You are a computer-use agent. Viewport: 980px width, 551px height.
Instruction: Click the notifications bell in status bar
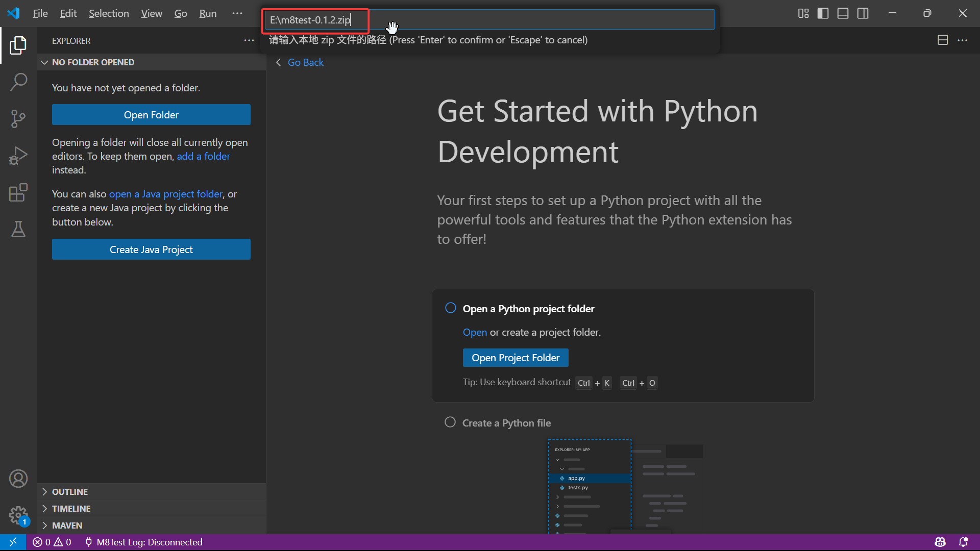pos(963,542)
